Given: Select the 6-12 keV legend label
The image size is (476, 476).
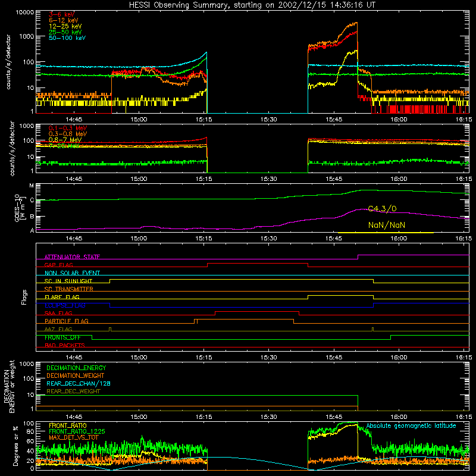Looking at the screenshot, I should point(64,20).
